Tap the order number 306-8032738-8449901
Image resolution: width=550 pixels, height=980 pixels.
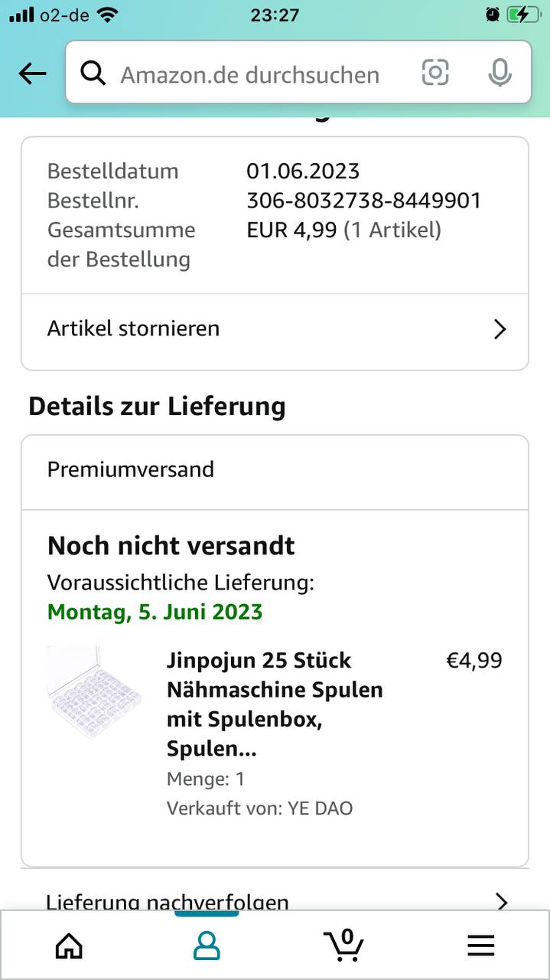point(363,201)
